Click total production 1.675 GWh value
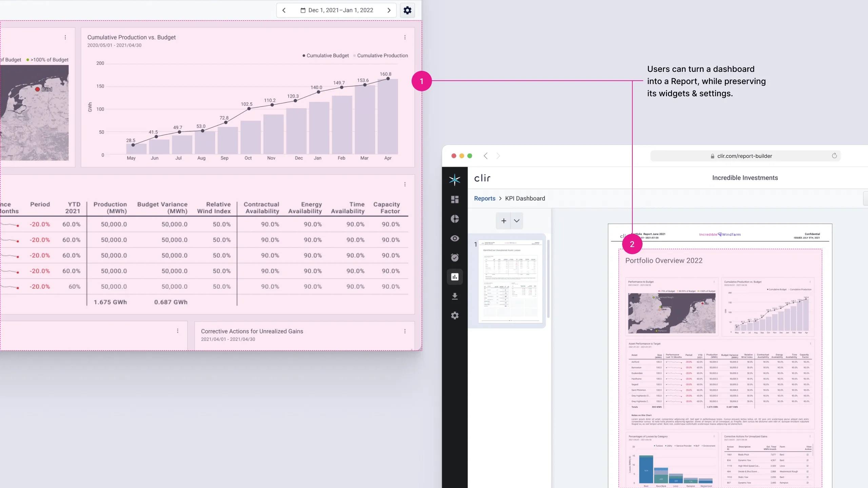 [x=110, y=302]
